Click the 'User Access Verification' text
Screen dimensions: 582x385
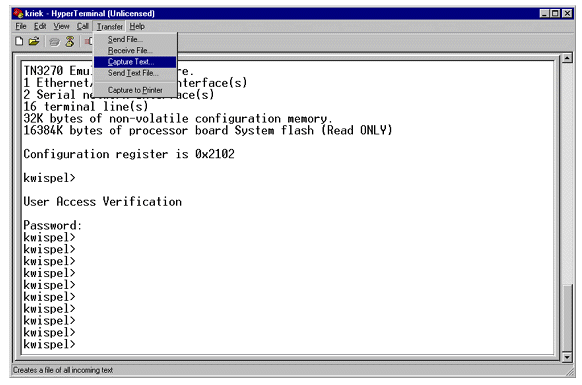(x=102, y=202)
